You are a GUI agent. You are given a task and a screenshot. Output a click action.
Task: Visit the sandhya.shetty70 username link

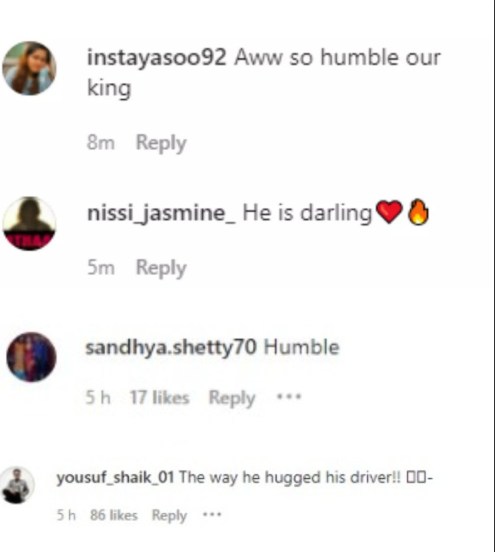[171, 348]
